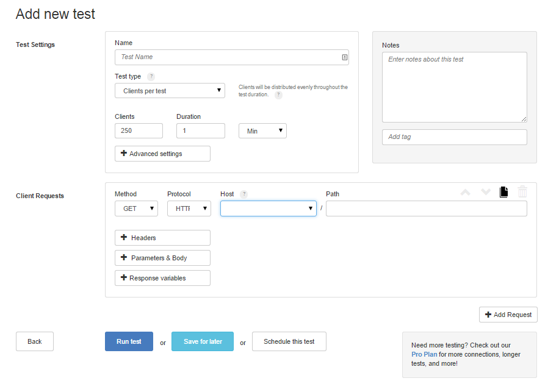Move the request up with the up arrow

coord(466,191)
